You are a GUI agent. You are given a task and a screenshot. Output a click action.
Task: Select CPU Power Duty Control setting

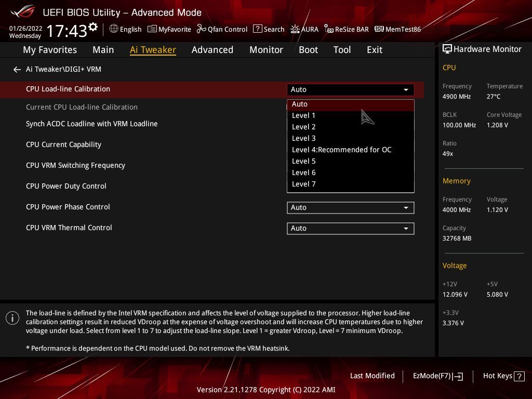pos(66,186)
